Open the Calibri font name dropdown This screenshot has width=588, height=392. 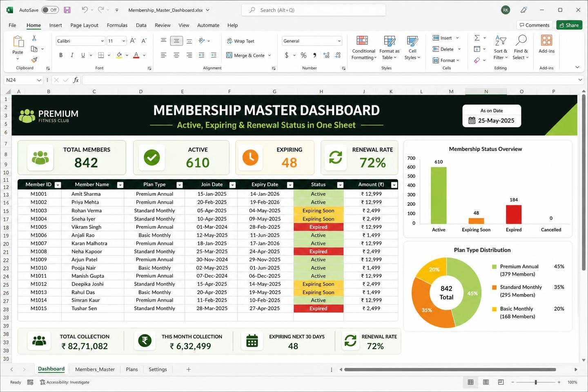[x=102, y=41]
